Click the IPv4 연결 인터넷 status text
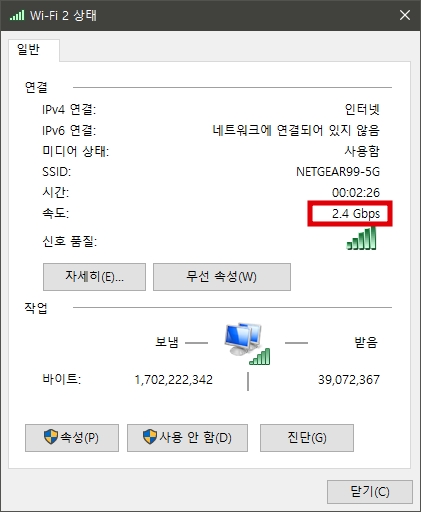 point(362,109)
